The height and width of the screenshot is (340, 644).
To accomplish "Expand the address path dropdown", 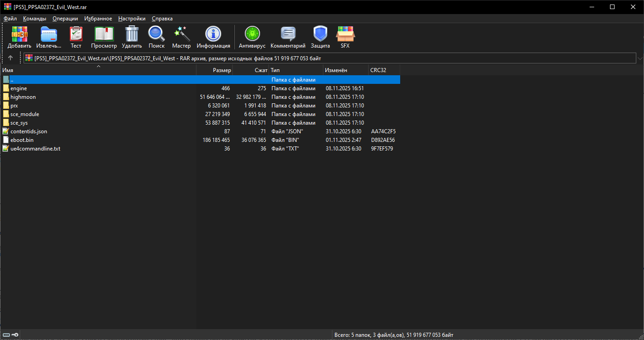I will pyautogui.click(x=639, y=58).
